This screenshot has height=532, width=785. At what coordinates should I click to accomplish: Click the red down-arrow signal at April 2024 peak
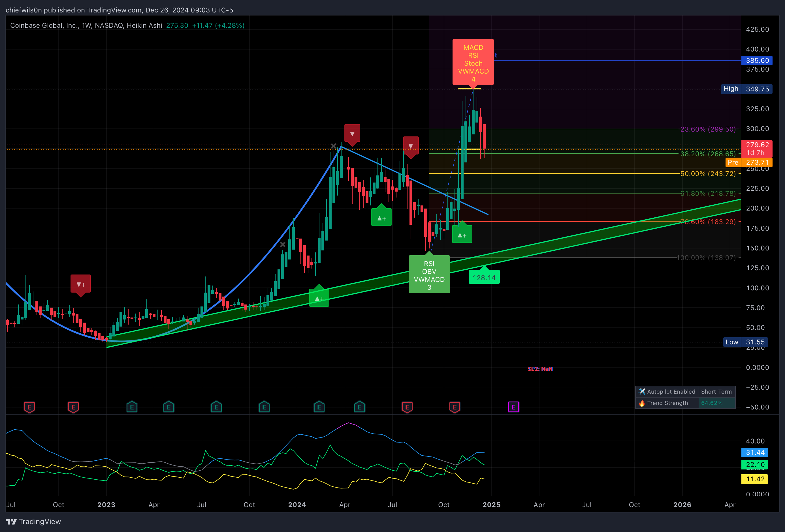pos(352,135)
